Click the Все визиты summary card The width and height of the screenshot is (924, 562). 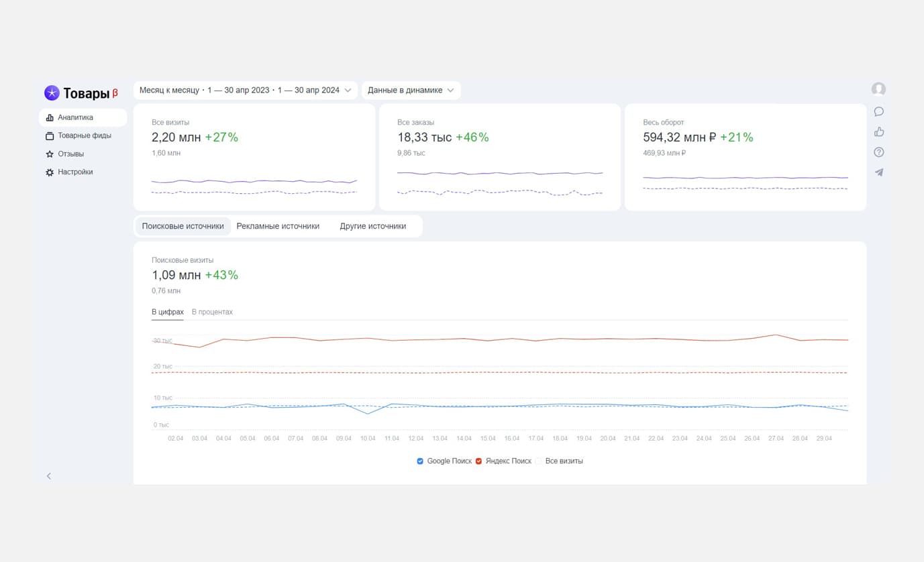[x=254, y=157]
